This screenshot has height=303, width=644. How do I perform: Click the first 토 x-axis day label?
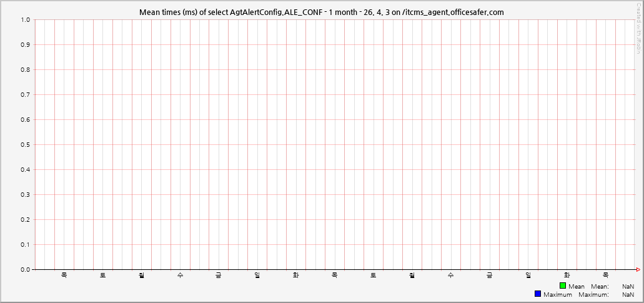[102, 275]
